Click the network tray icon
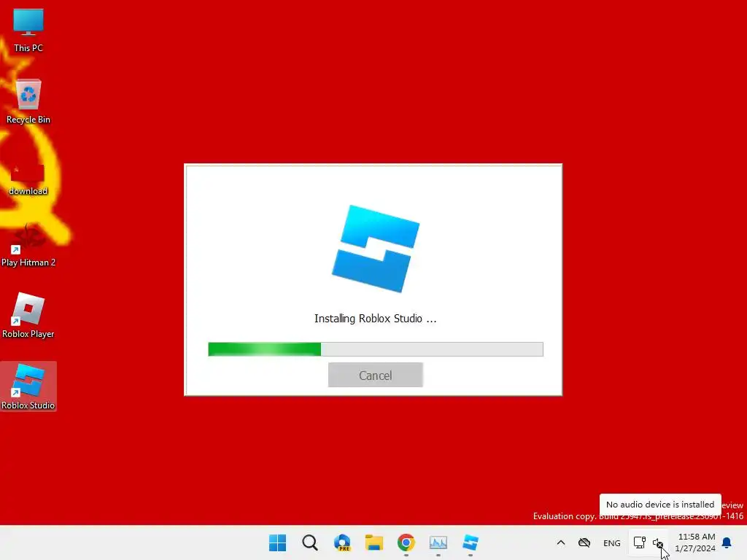 639,542
